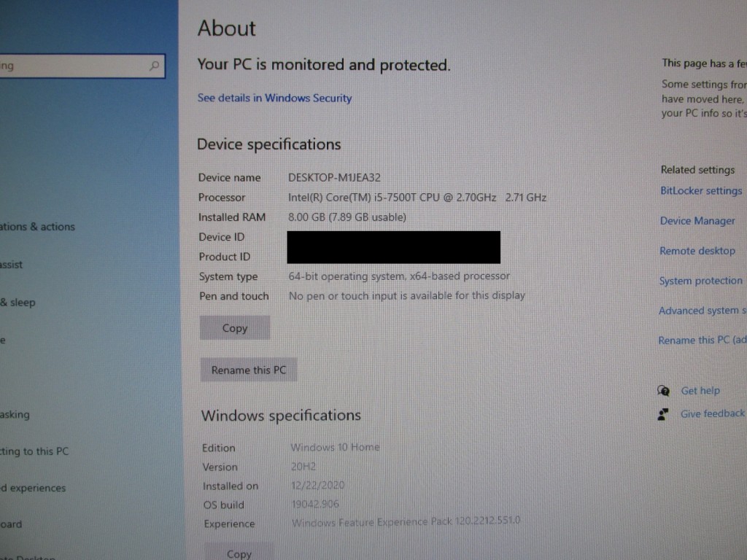Click the 8.00 GB installed RAM value

347,217
